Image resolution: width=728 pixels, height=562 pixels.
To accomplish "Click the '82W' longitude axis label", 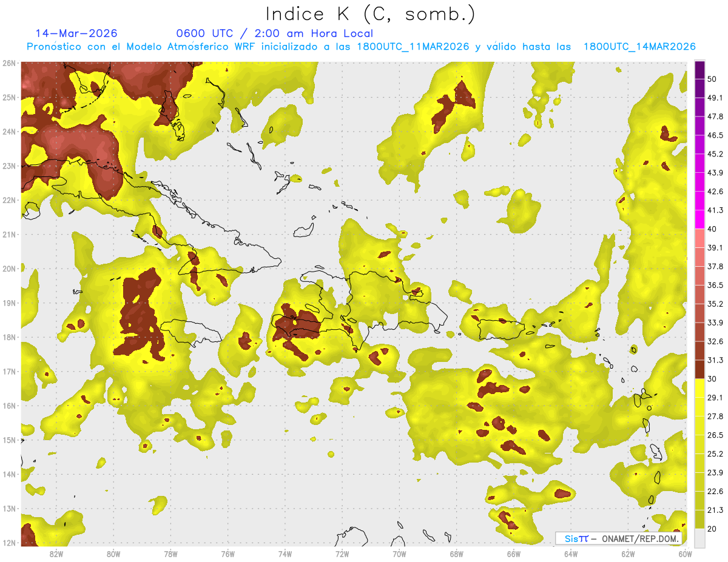I will 56,554.
